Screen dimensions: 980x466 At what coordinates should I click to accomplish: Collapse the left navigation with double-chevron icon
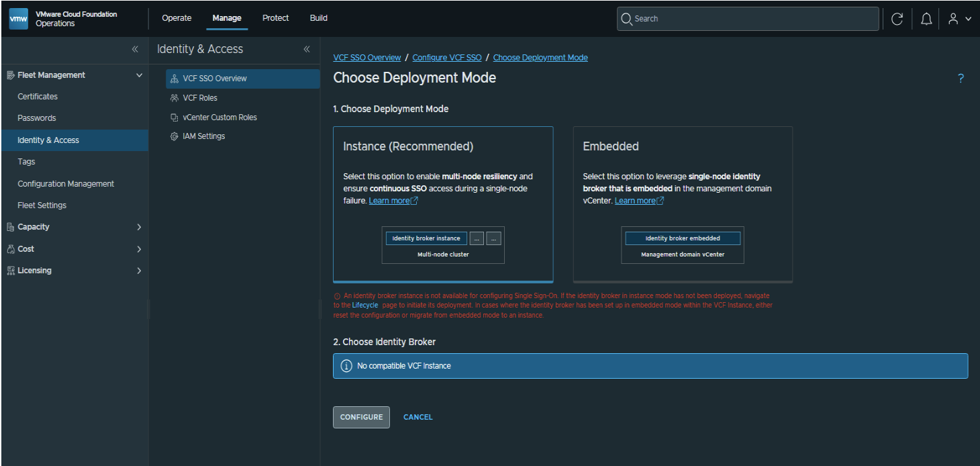coord(135,49)
